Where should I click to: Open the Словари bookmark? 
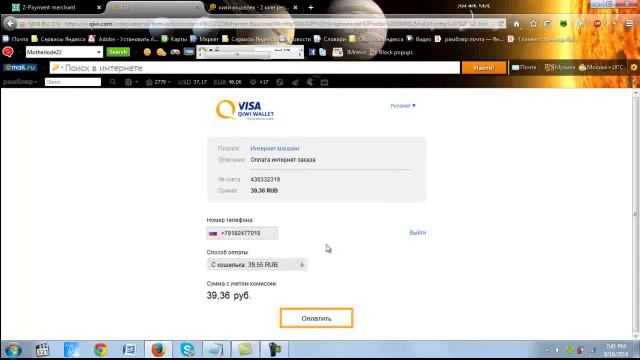click(330, 39)
